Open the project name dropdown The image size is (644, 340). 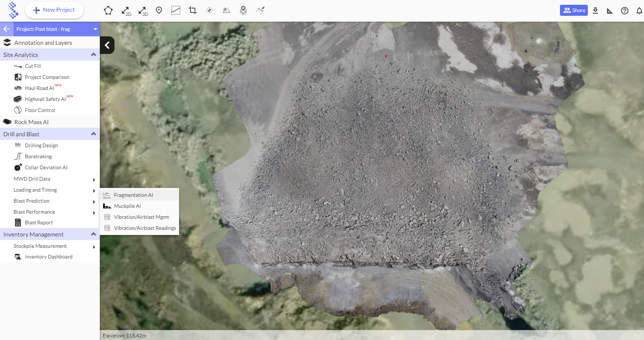95,29
